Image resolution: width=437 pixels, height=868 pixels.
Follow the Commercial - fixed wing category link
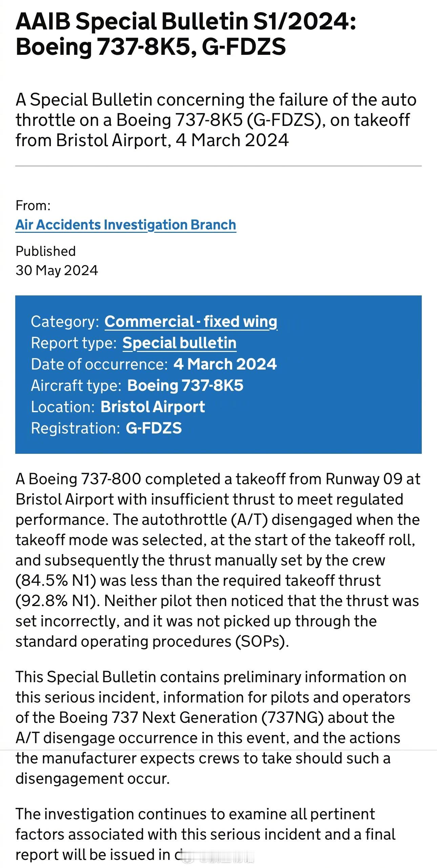[191, 322]
